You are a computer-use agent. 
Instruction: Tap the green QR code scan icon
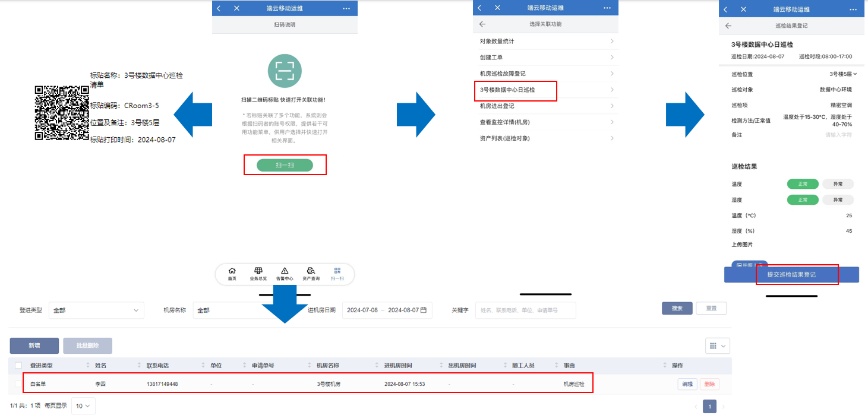[x=284, y=70]
